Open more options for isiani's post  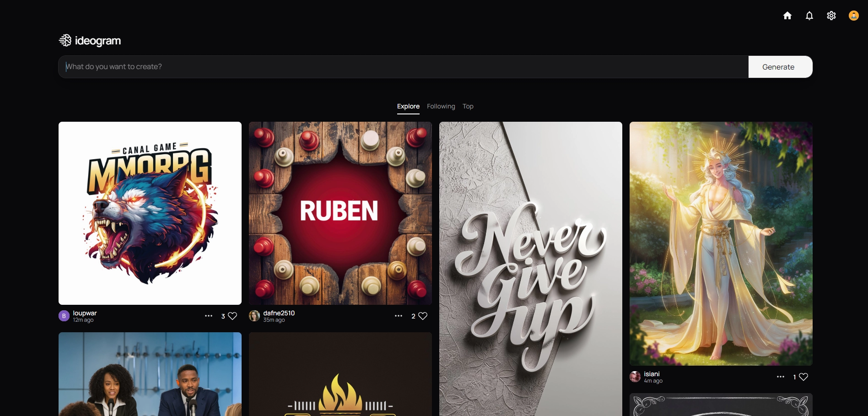781,377
